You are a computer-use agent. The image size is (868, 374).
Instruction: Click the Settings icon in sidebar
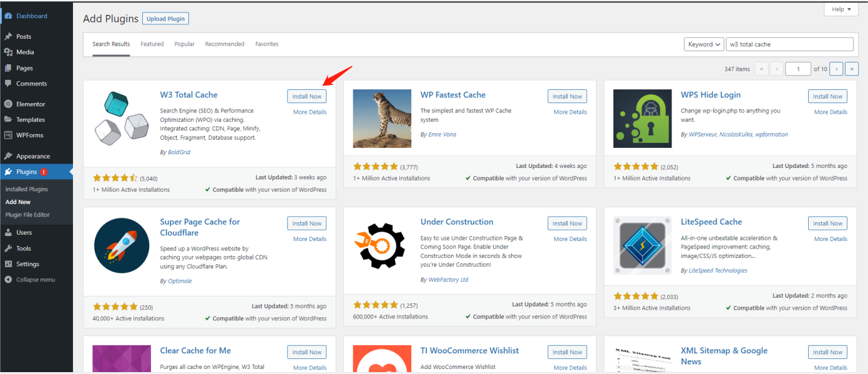(x=8, y=263)
